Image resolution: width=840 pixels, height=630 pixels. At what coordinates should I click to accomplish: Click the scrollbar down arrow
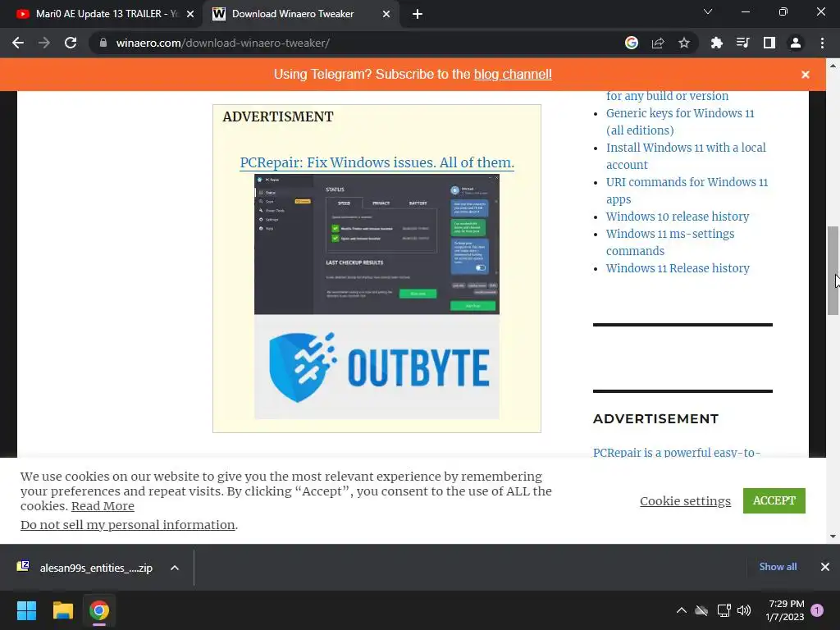click(833, 536)
